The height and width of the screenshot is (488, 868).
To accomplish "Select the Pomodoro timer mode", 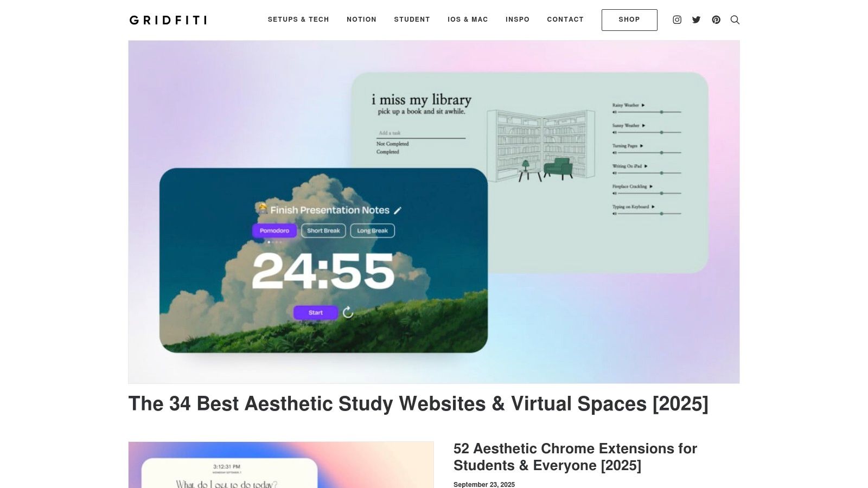I will point(275,230).
